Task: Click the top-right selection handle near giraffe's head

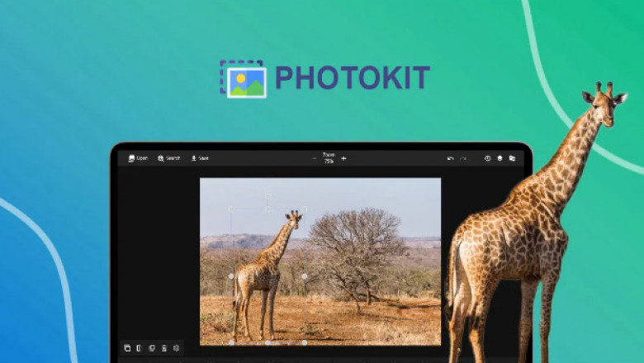Action: pyautogui.click(x=304, y=209)
